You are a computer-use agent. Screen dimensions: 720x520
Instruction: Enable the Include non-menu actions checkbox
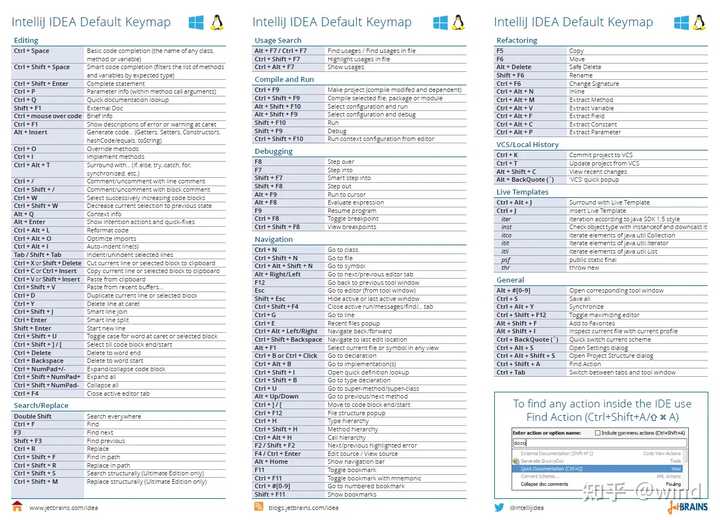tap(597, 433)
